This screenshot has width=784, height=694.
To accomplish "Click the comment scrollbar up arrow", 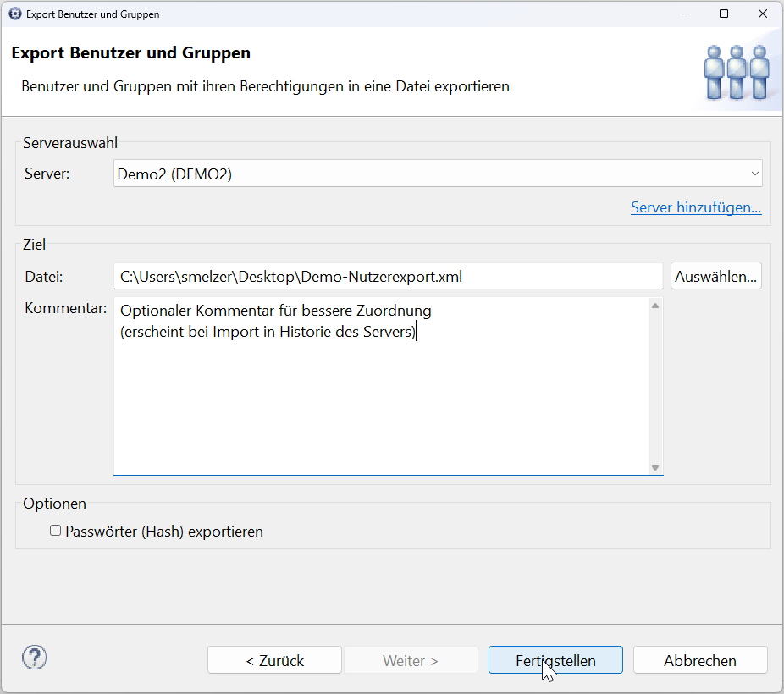I will pos(655,306).
